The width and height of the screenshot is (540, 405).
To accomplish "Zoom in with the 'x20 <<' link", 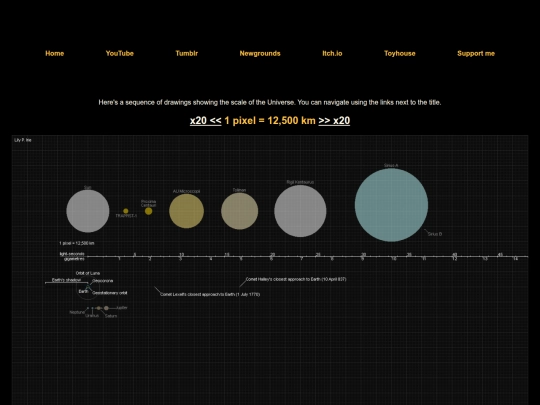I will pyautogui.click(x=206, y=121).
